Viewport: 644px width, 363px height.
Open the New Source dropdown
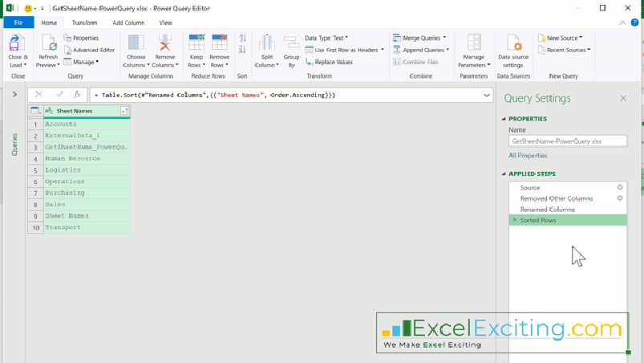561,38
